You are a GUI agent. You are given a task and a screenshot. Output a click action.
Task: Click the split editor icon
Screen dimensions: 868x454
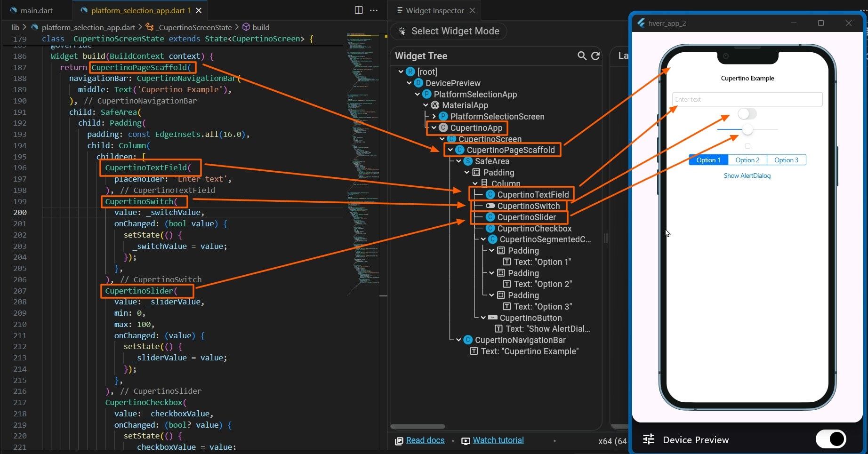click(x=359, y=10)
